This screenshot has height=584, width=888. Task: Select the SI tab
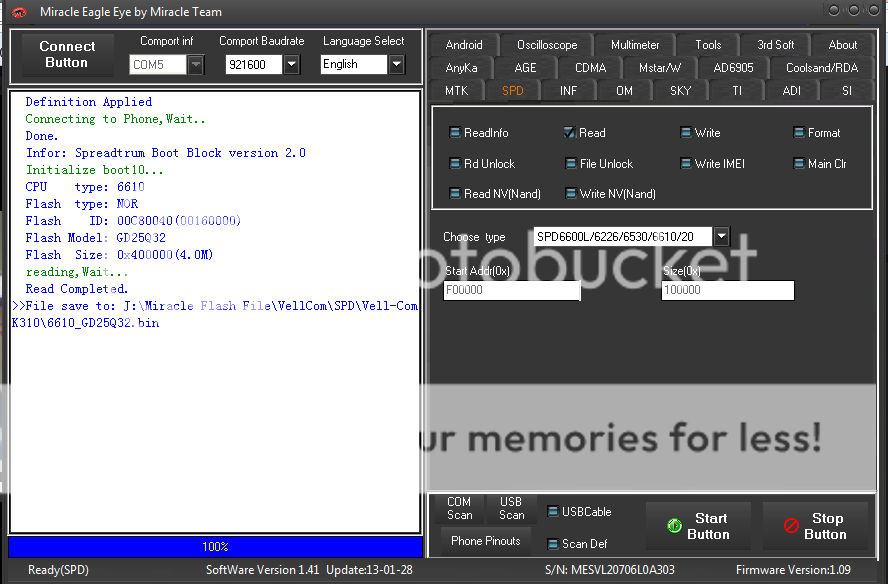[x=847, y=91]
